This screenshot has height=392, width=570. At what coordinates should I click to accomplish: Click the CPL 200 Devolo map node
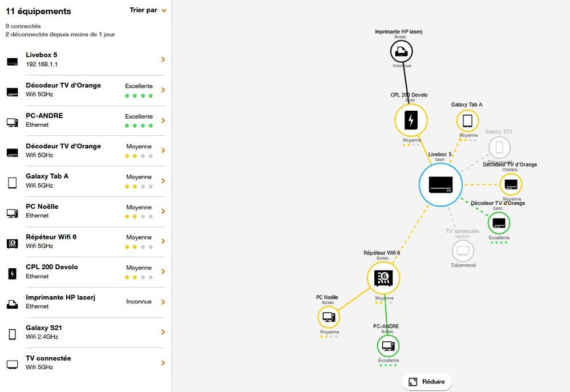[411, 120]
